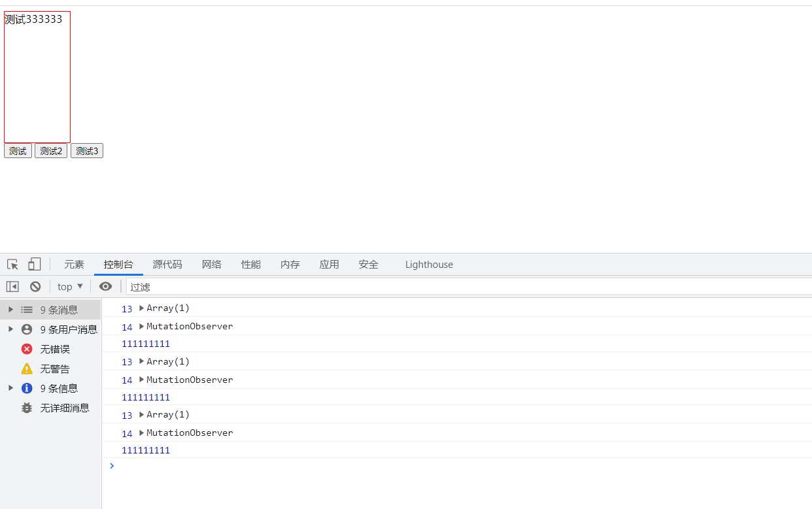Expand the 9 条消息 sidebar group

point(10,309)
